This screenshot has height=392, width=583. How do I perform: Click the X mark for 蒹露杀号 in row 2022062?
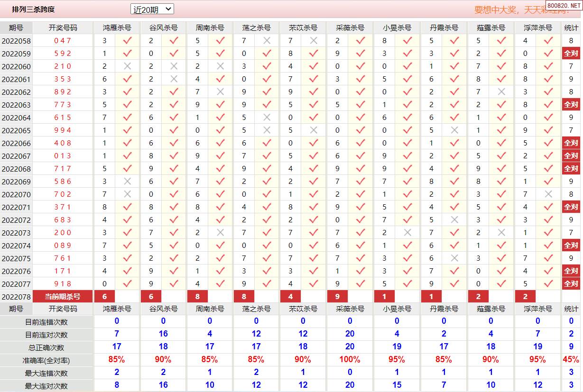pyautogui.click(x=501, y=92)
